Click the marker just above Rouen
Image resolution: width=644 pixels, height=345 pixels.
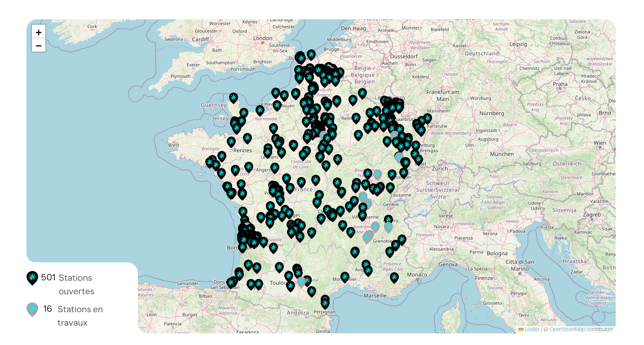pos(277,106)
